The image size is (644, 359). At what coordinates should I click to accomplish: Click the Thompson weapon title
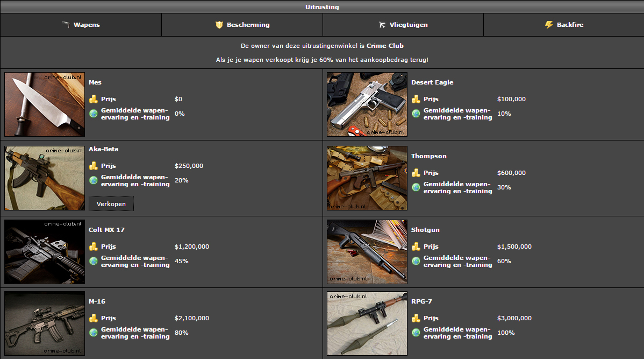pos(428,156)
